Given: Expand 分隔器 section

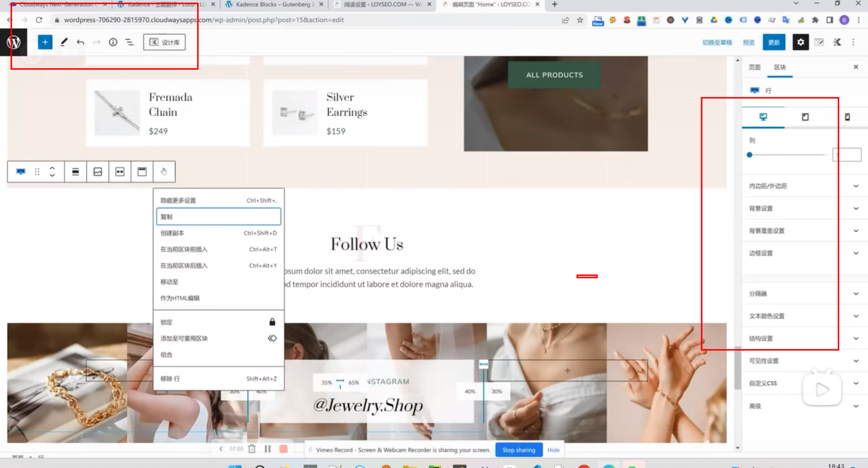Looking at the screenshot, I should coord(804,293).
